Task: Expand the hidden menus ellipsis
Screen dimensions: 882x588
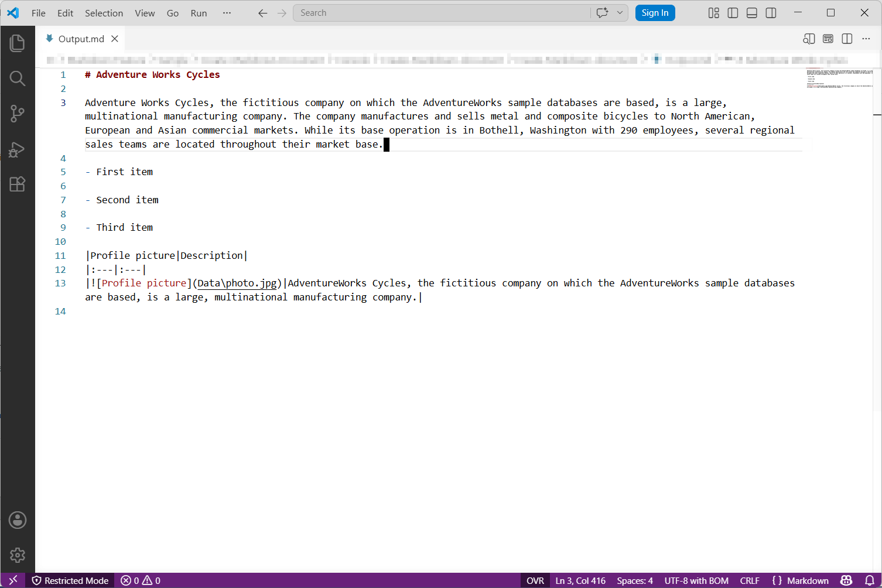Action: click(227, 13)
